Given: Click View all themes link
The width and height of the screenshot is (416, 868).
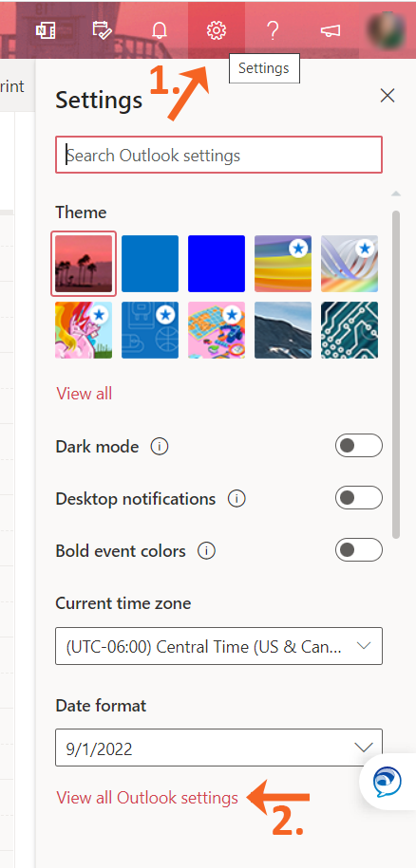Looking at the screenshot, I should 85,394.
